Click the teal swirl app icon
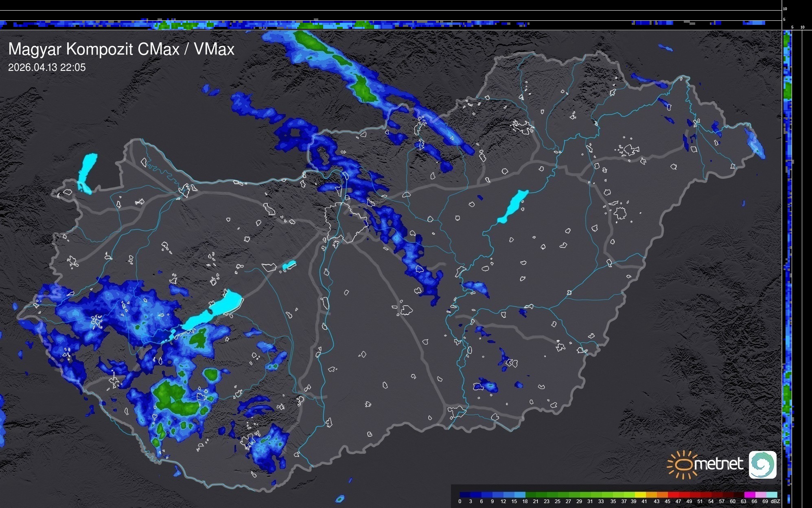The height and width of the screenshot is (508, 812). 762,464
